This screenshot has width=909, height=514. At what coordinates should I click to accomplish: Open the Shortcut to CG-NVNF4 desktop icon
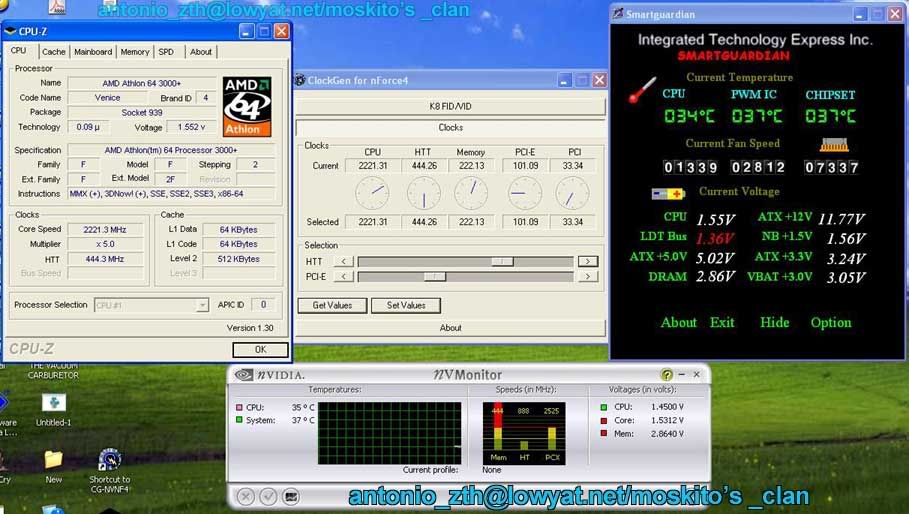(109, 460)
